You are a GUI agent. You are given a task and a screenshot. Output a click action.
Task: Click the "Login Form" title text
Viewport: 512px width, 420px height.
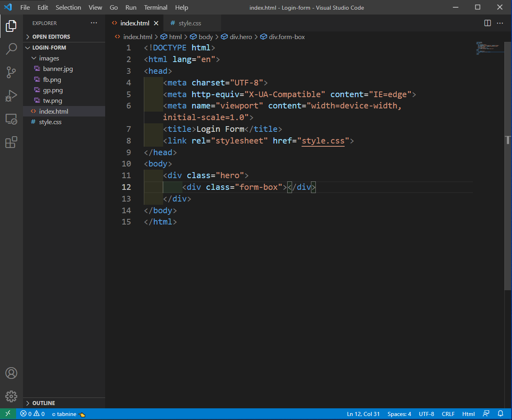tap(220, 129)
